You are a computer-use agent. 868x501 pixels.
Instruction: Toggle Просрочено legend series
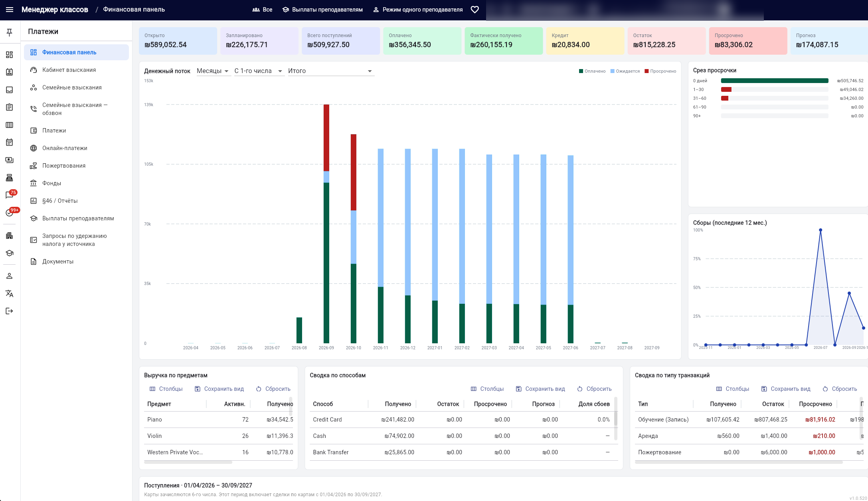pyautogui.click(x=660, y=71)
